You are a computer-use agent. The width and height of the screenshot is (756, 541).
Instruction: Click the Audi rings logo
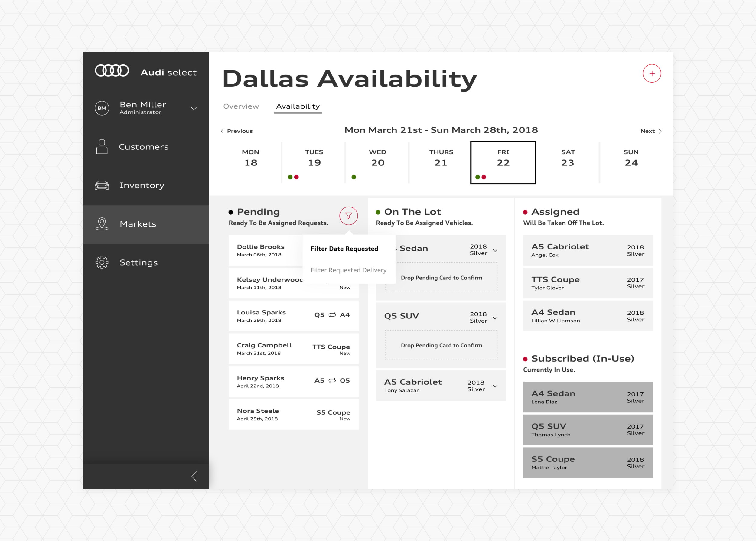(112, 70)
